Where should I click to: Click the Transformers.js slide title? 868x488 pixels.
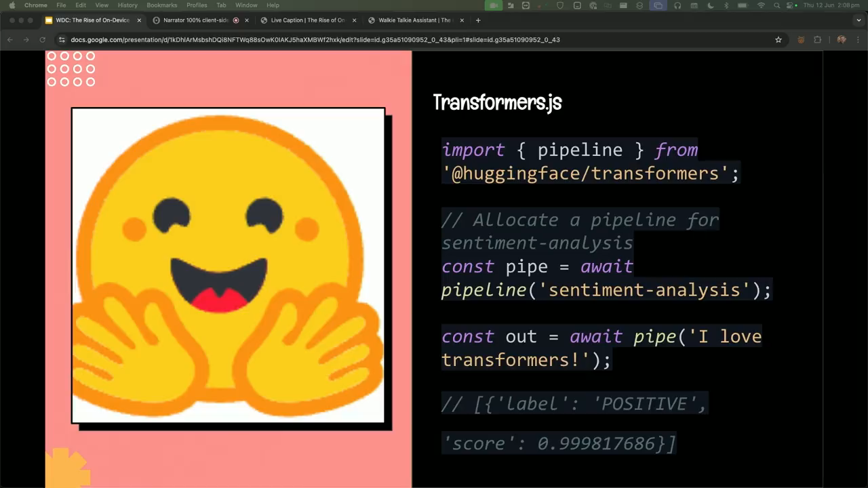[x=497, y=102]
